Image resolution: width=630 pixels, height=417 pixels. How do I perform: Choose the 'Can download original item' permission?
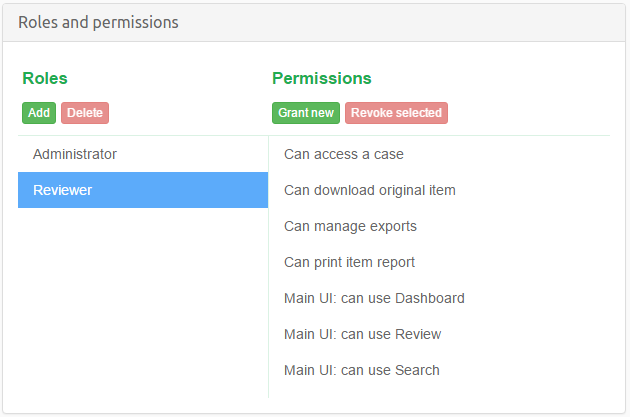point(370,190)
